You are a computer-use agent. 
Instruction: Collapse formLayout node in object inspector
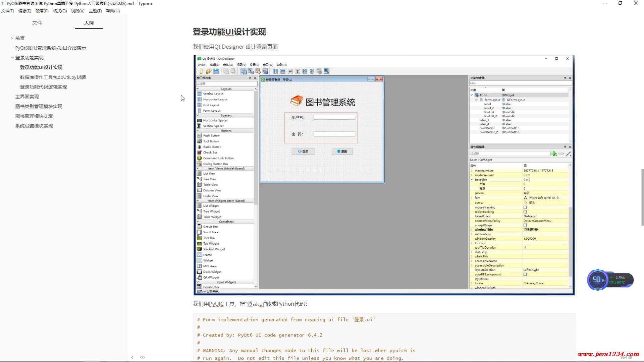[476, 100]
